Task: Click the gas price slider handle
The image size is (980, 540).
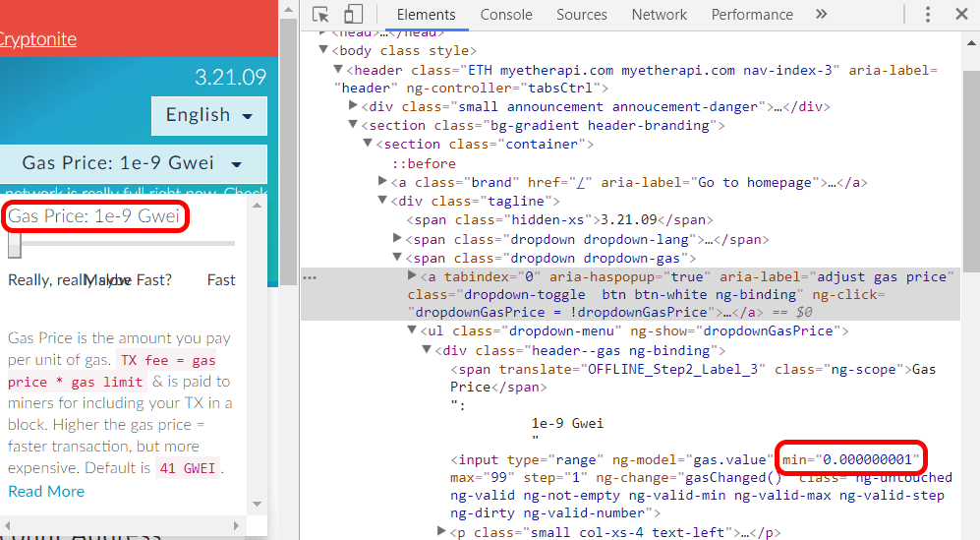Action: (x=14, y=245)
